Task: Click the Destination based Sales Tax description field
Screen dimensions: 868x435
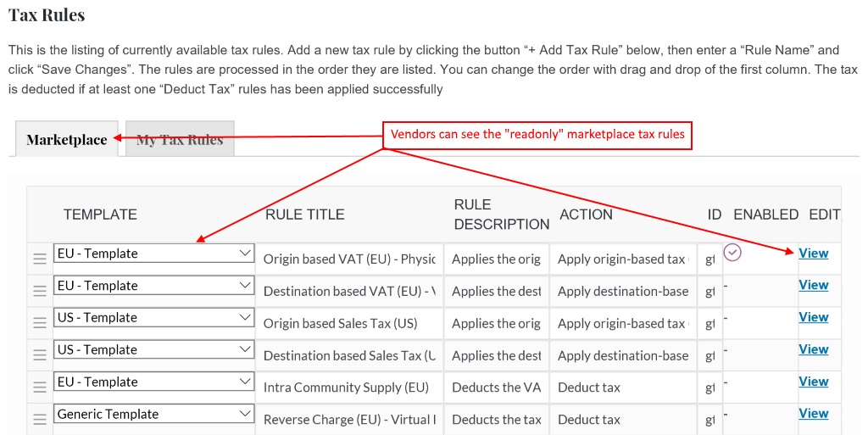Action: coord(497,355)
